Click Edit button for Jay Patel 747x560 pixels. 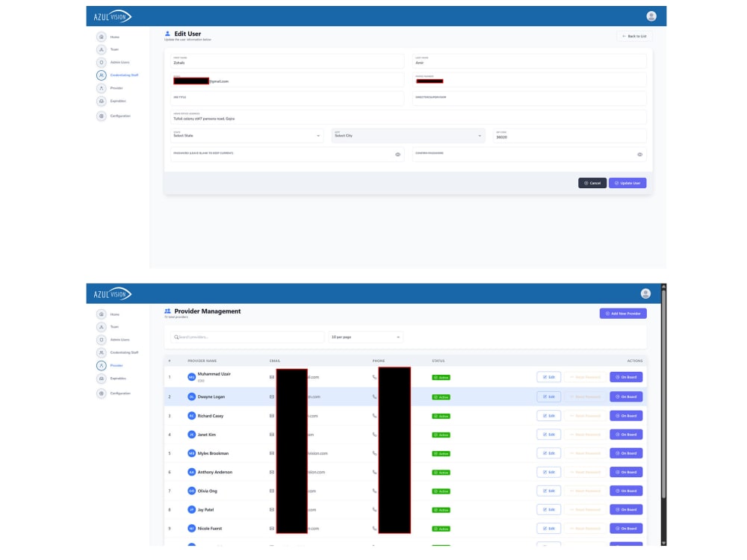tap(548, 510)
